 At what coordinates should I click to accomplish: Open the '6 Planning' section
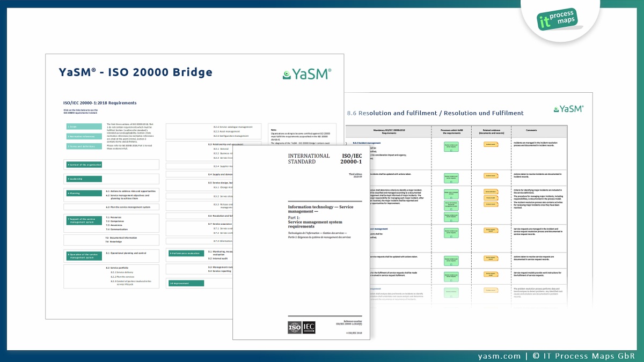click(x=84, y=193)
